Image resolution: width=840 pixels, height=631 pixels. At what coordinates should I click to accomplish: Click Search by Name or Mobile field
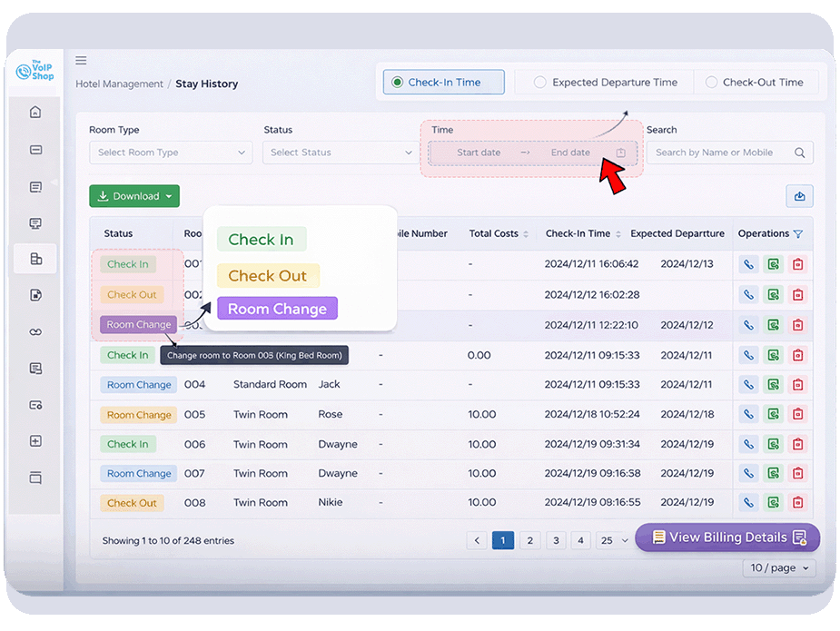coord(729,153)
